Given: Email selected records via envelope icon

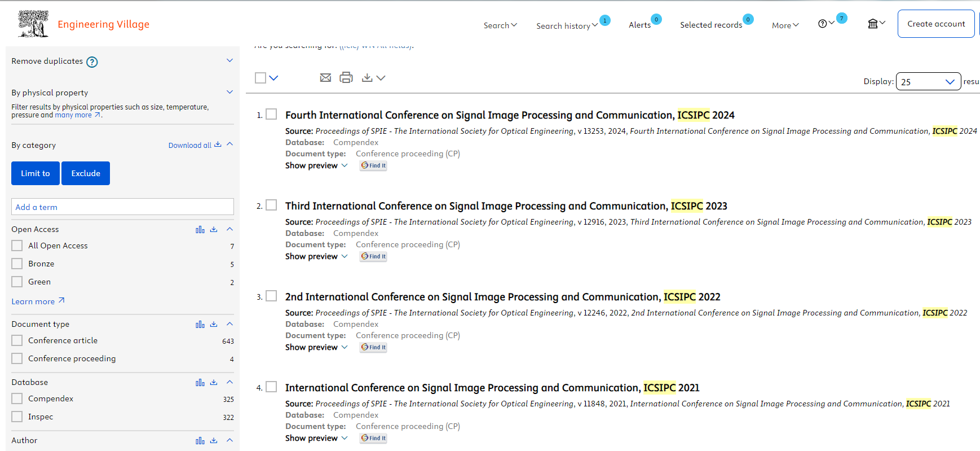Looking at the screenshot, I should (x=325, y=78).
